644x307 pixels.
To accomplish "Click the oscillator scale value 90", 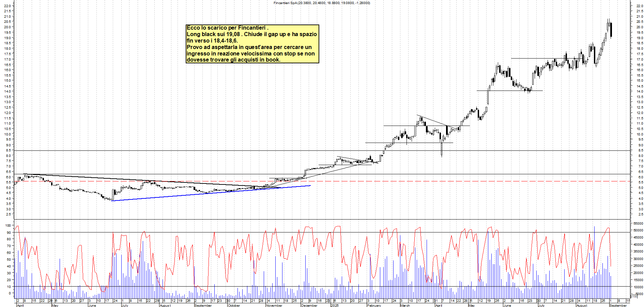I will pyautogui.click(x=9, y=232).
